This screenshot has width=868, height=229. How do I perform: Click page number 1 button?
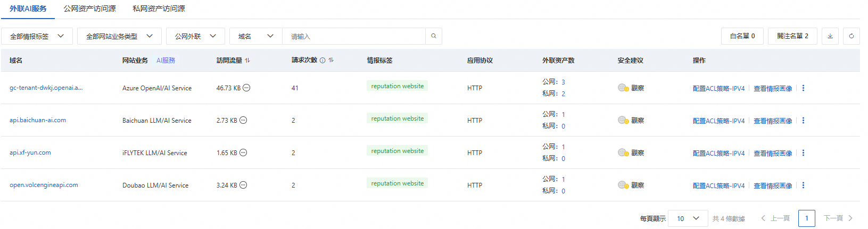[807, 218]
